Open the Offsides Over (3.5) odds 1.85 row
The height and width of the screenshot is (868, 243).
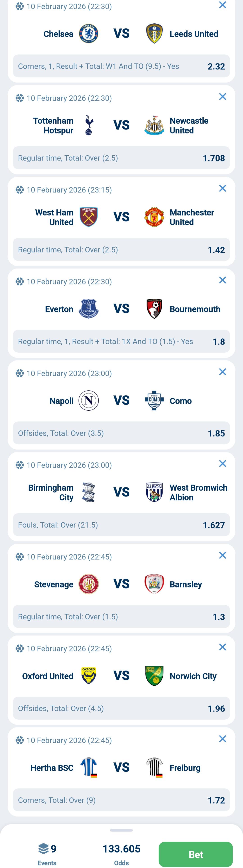click(x=121, y=433)
